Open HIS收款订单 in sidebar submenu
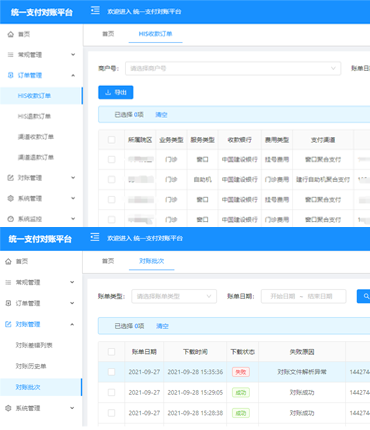The image size is (370, 430). 34,96
